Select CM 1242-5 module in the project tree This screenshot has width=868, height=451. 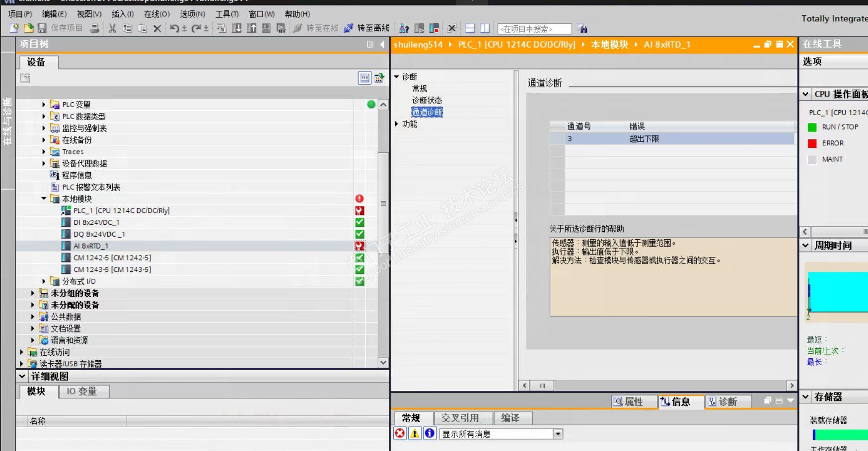pos(112,258)
